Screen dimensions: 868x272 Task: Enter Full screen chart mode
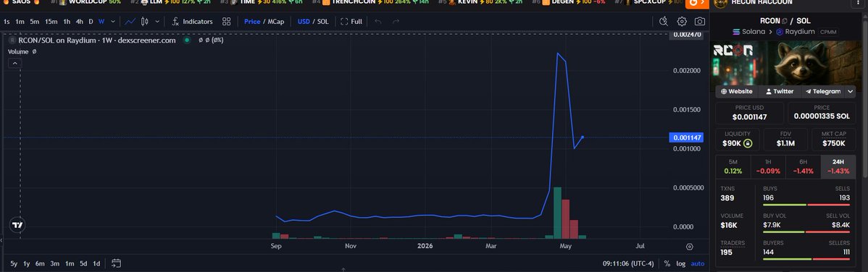(x=351, y=22)
